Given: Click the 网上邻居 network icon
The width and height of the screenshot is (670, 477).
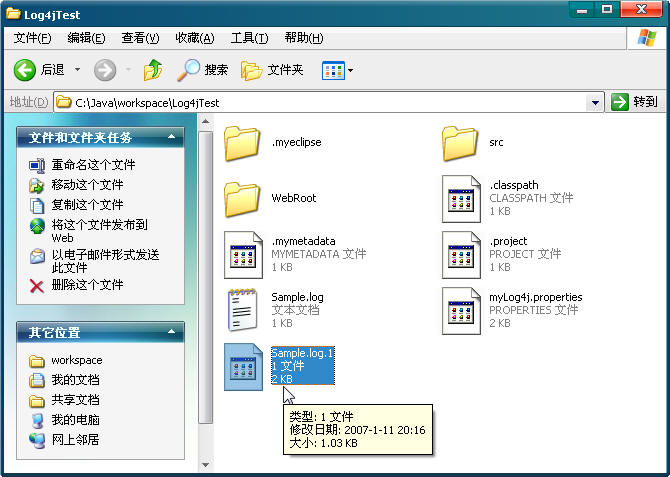Looking at the screenshot, I should (37, 440).
